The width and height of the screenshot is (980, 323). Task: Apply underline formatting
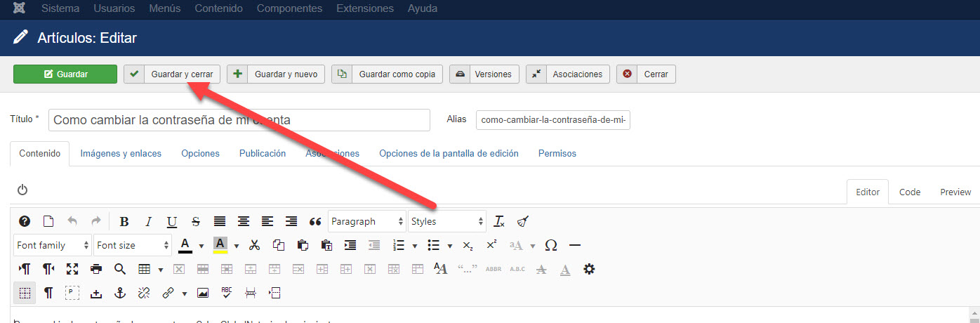[172, 221]
